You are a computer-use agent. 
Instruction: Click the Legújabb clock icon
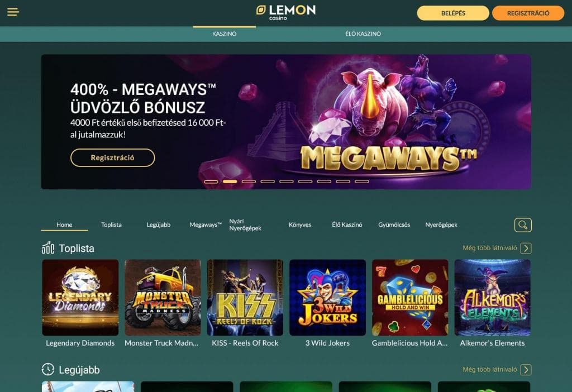click(48, 370)
